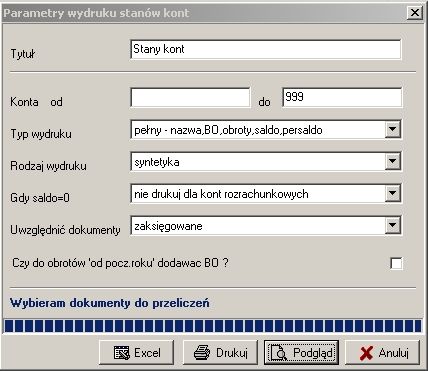Click the Excel export button

click(136, 352)
